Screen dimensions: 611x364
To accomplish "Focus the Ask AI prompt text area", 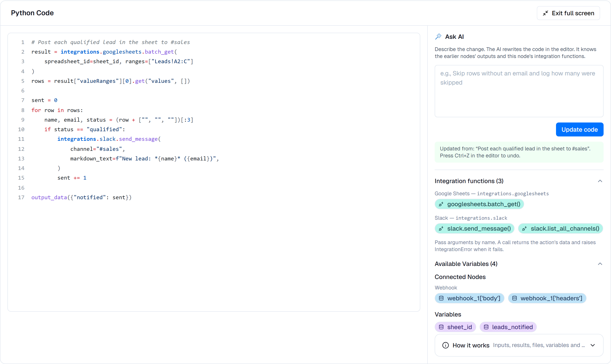I will (x=519, y=91).
